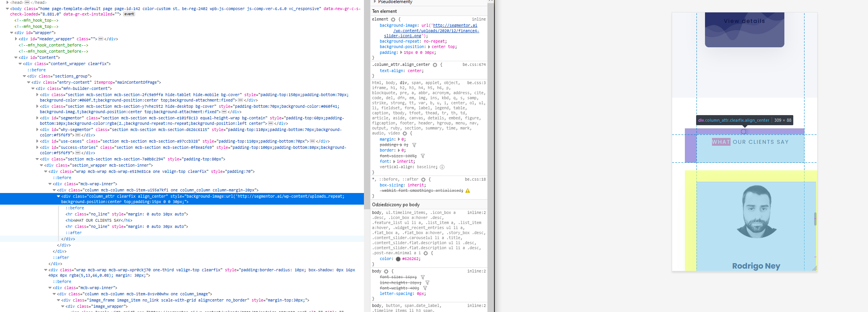Click selector highlighter icon after '.post-nav.minimal a i'
This screenshot has width=868, height=312.
pyautogui.click(x=425, y=253)
